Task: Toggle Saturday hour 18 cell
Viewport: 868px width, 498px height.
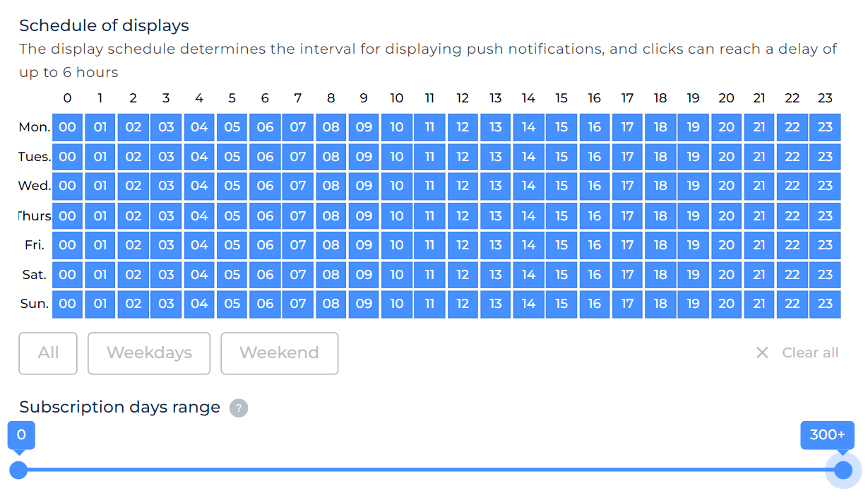Action: [x=660, y=274]
